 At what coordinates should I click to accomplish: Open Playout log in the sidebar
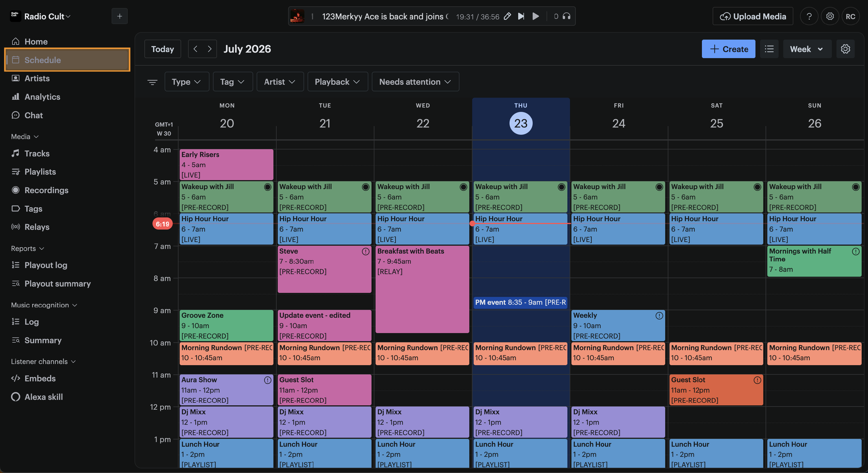click(45, 265)
